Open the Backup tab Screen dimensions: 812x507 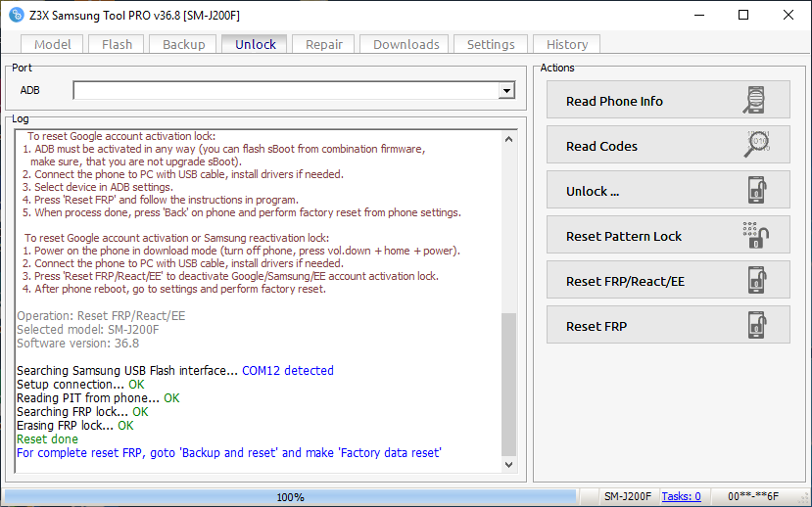click(x=184, y=44)
